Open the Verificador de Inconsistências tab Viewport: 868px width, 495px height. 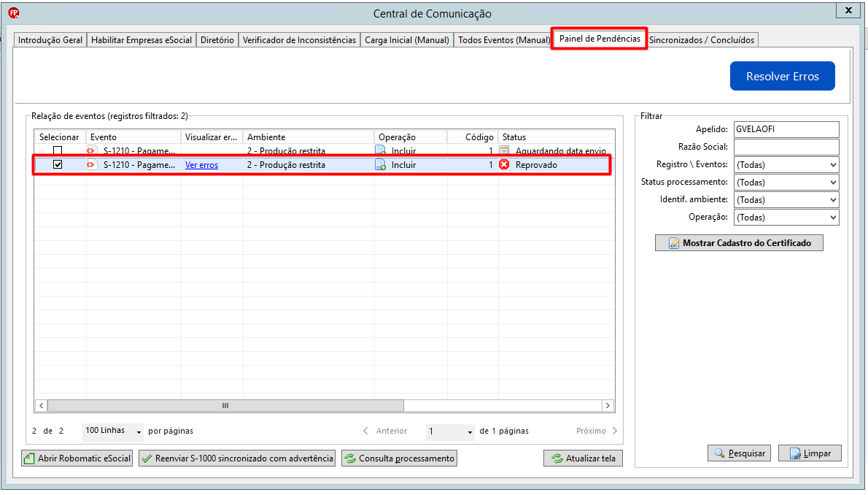tap(300, 40)
